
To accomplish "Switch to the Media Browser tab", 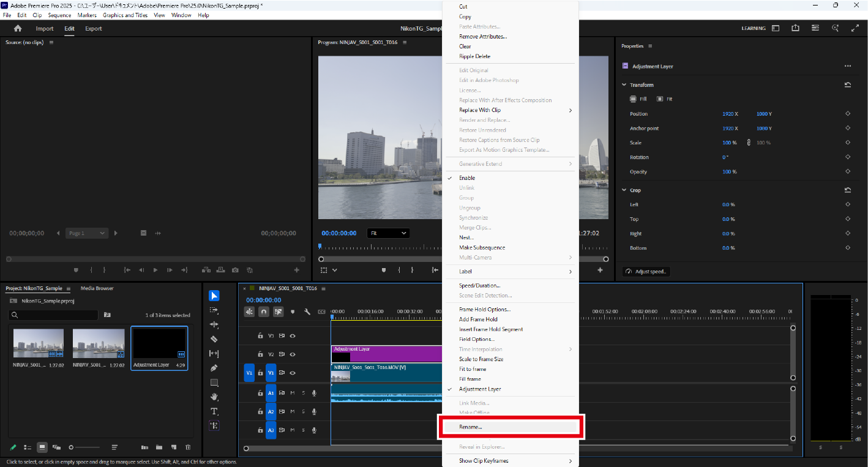I will [97, 288].
